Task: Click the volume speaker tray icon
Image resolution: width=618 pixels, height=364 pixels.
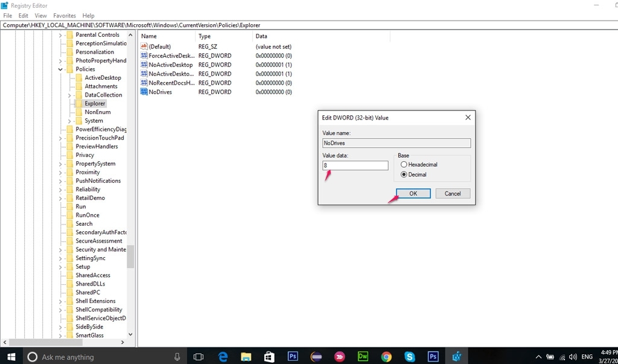Action: pos(573,357)
